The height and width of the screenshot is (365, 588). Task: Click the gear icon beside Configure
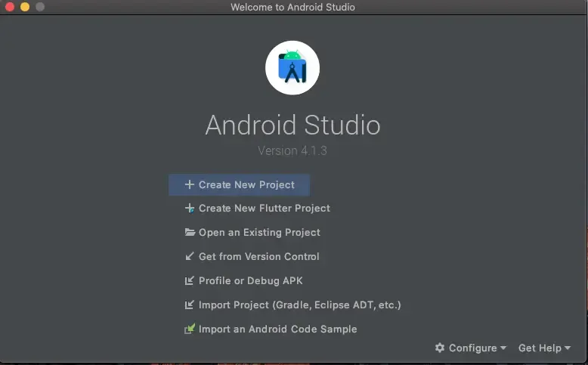pos(440,348)
